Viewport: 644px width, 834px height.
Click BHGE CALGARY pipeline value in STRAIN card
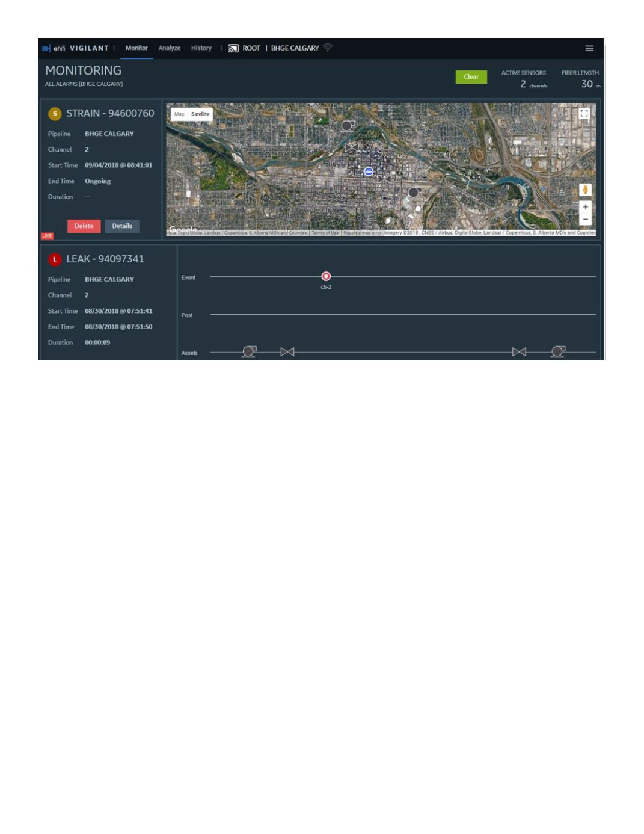click(x=109, y=134)
